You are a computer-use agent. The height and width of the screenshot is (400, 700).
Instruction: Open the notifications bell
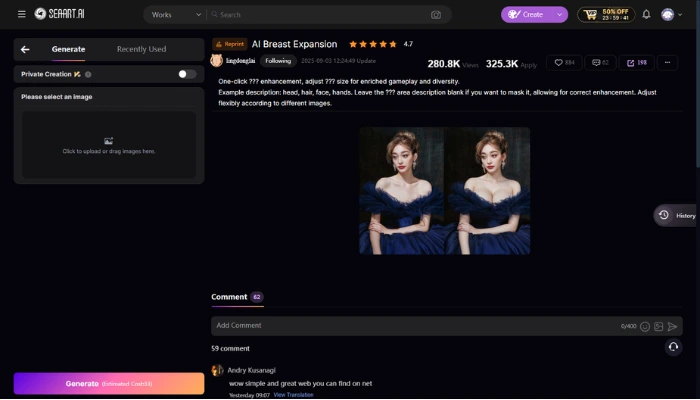click(x=646, y=14)
